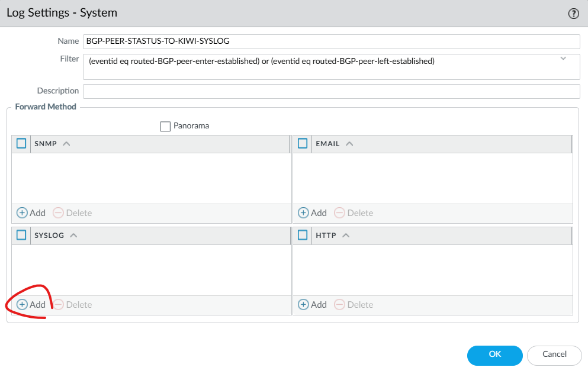Check the SYSLOG select-all checkbox
This screenshot has height=377, width=588.
point(21,235)
